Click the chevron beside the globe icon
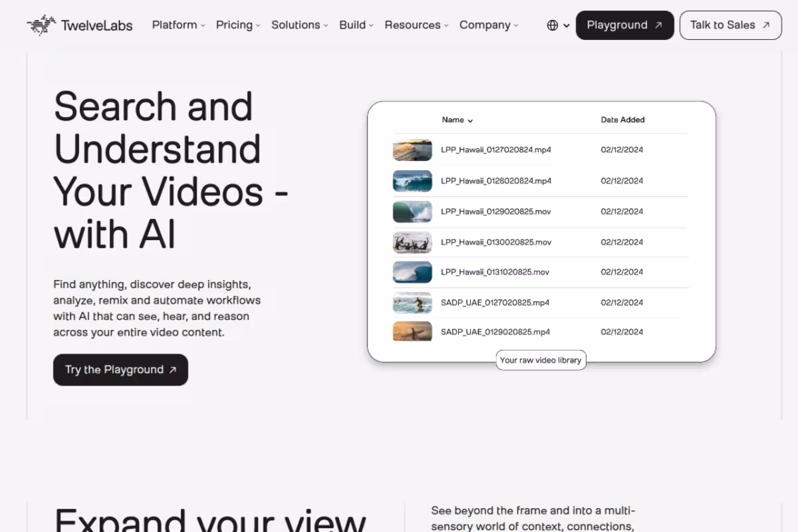 point(567,25)
